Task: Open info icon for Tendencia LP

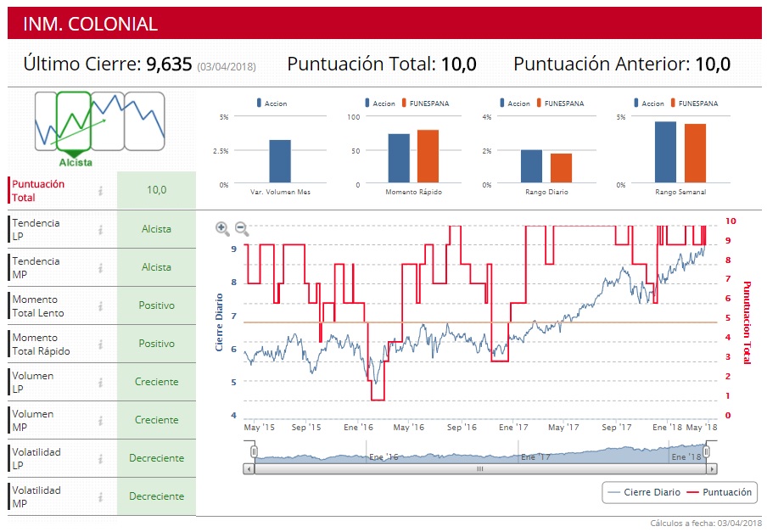Action: tap(101, 229)
